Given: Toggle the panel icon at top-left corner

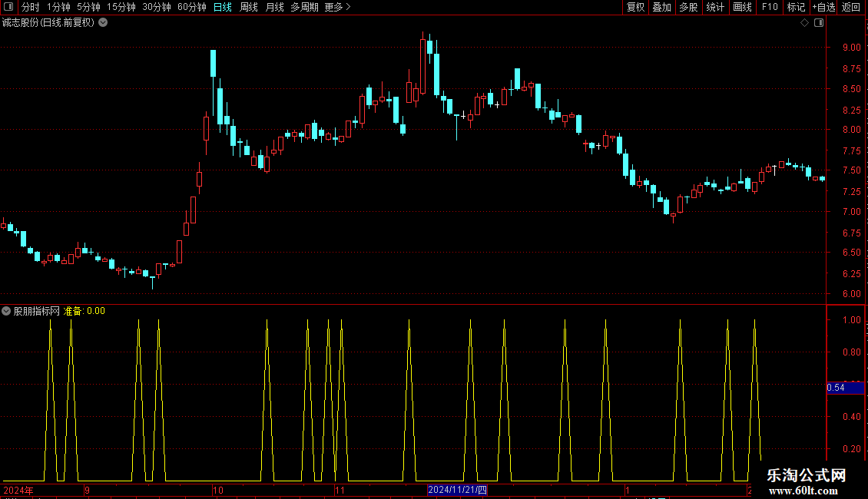Looking at the screenshot, I should pos(8,7).
